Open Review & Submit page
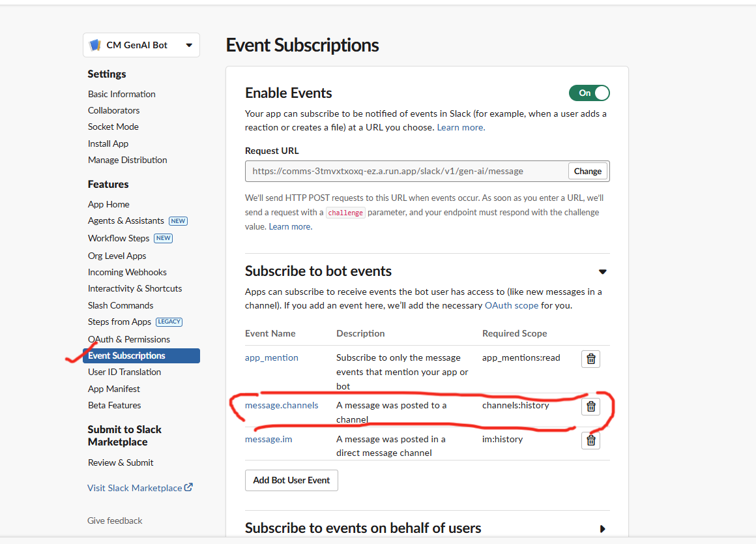 [x=121, y=463]
